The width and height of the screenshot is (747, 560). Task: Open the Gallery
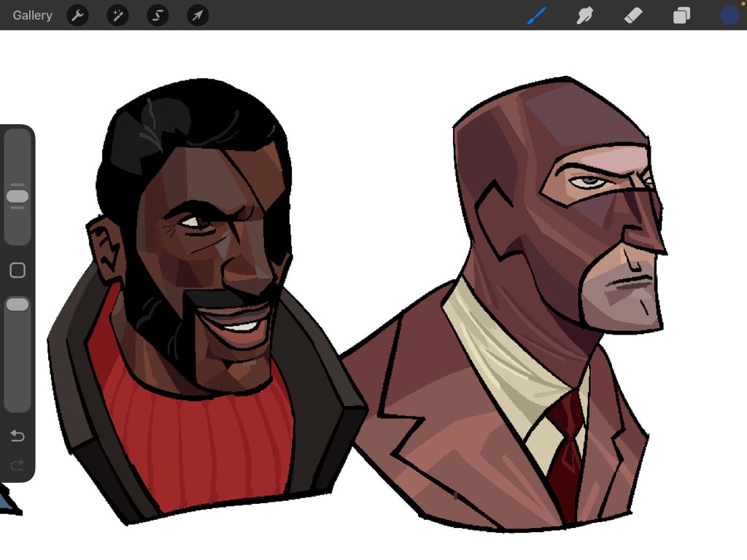pyautogui.click(x=32, y=15)
